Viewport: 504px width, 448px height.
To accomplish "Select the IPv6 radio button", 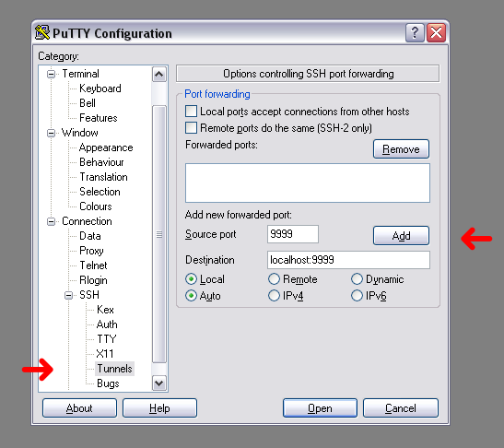I will tap(357, 296).
